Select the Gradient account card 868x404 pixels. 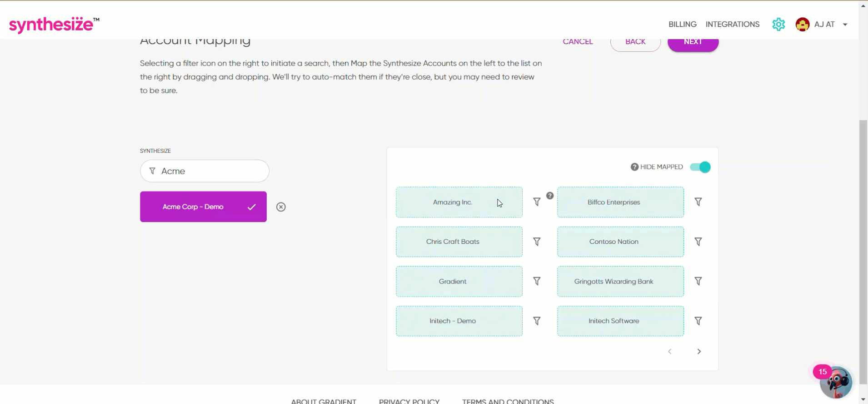459,281
